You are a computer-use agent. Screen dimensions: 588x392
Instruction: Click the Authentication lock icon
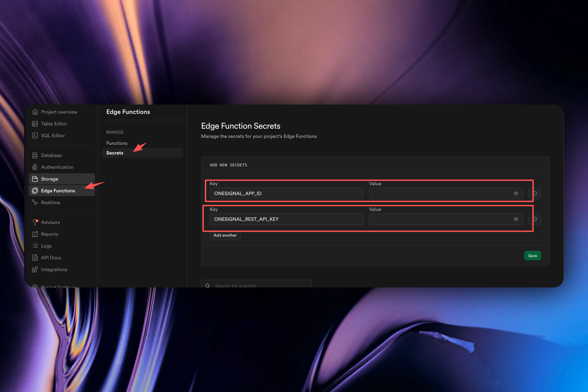[x=35, y=167]
